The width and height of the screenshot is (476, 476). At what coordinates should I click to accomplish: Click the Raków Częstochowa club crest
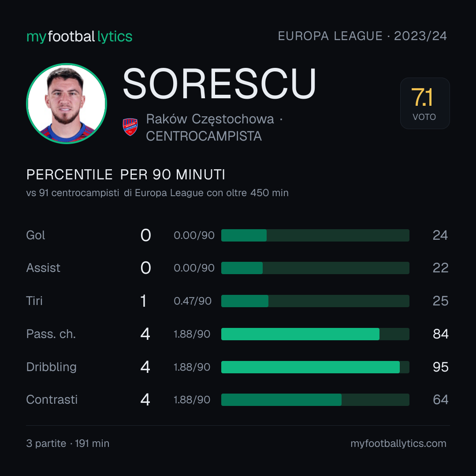130,127
